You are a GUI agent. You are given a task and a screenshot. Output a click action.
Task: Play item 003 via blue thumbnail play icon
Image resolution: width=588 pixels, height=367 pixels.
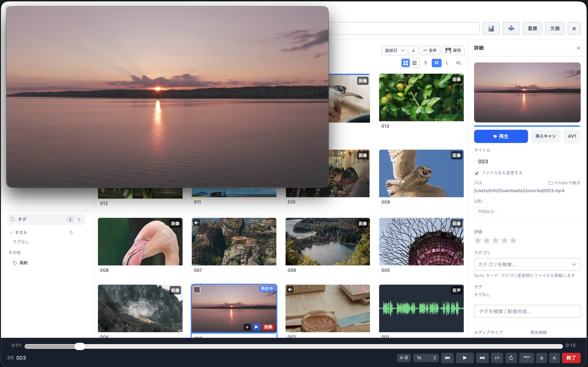256,327
